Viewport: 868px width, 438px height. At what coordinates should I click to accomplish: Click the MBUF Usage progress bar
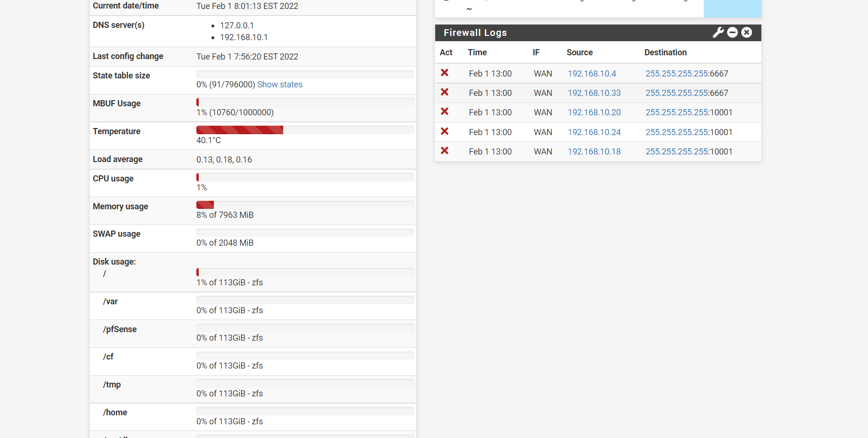point(305,102)
